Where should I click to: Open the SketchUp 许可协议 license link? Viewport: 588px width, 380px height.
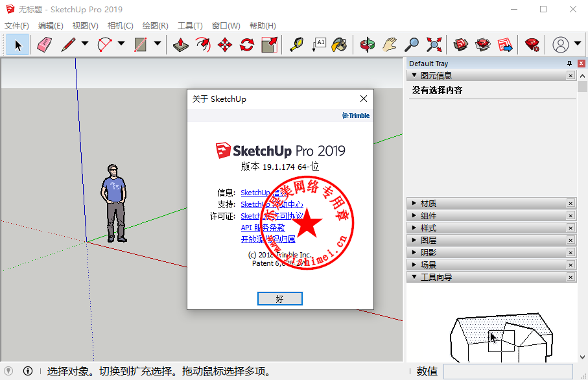(x=272, y=216)
